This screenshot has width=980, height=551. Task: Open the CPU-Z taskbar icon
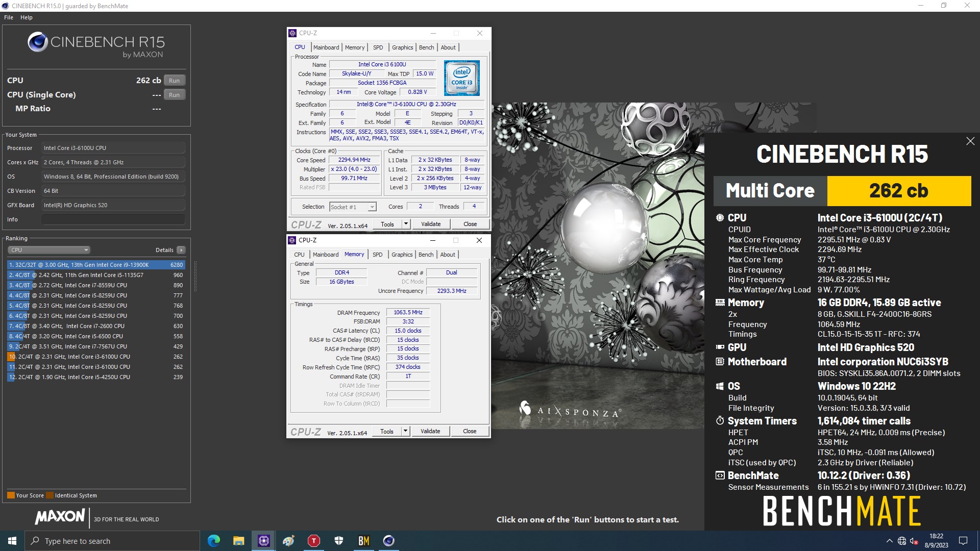(263, 541)
